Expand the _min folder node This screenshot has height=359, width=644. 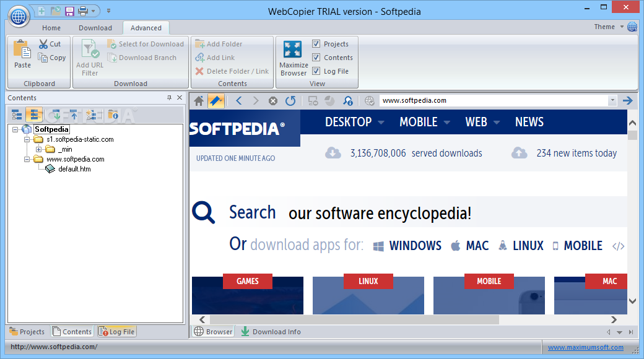tap(38, 150)
